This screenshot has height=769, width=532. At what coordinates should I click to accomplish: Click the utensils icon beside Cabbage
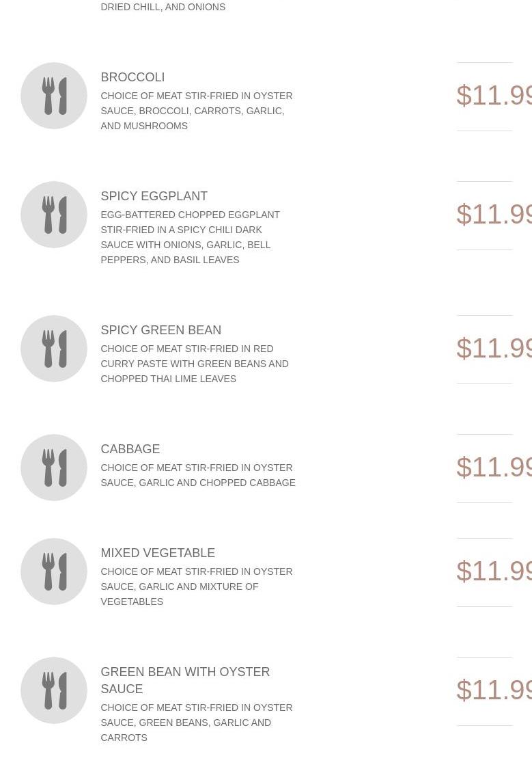point(54,468)
